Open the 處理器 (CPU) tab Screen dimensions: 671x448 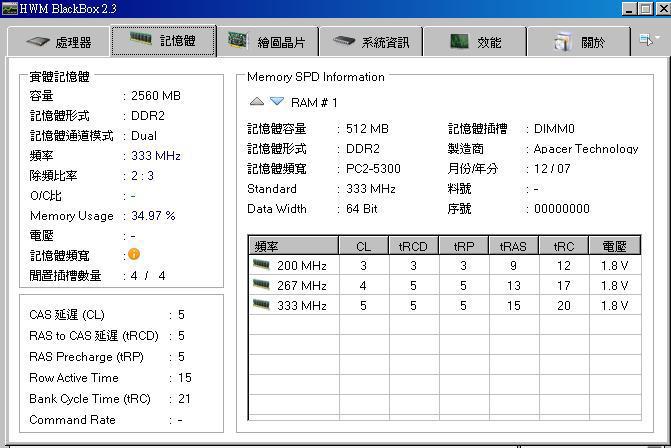click(58, 42)
